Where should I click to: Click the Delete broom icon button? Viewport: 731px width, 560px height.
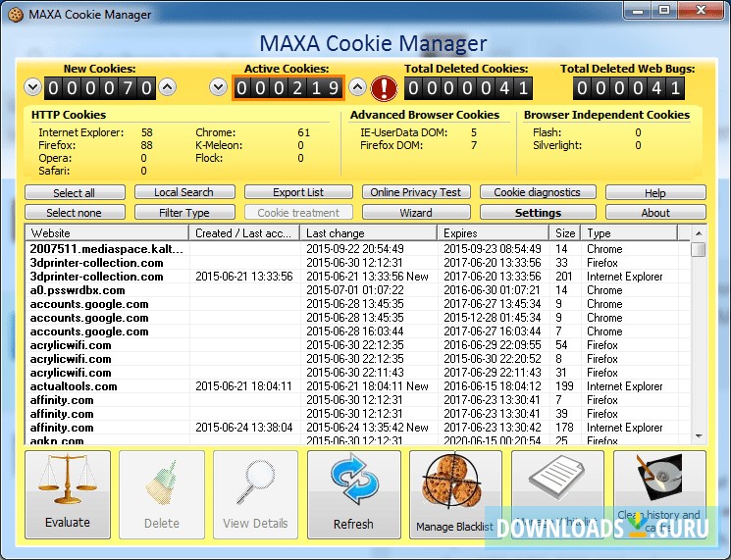(161, 494)
